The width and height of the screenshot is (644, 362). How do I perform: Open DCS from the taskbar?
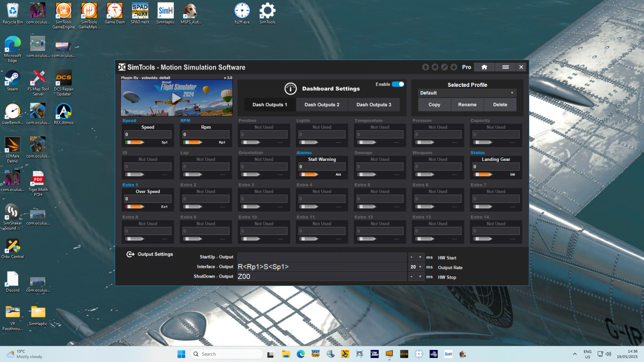404,354
